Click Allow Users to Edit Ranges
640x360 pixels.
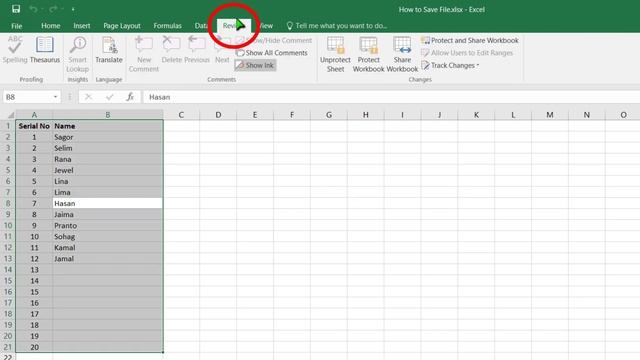467,53
